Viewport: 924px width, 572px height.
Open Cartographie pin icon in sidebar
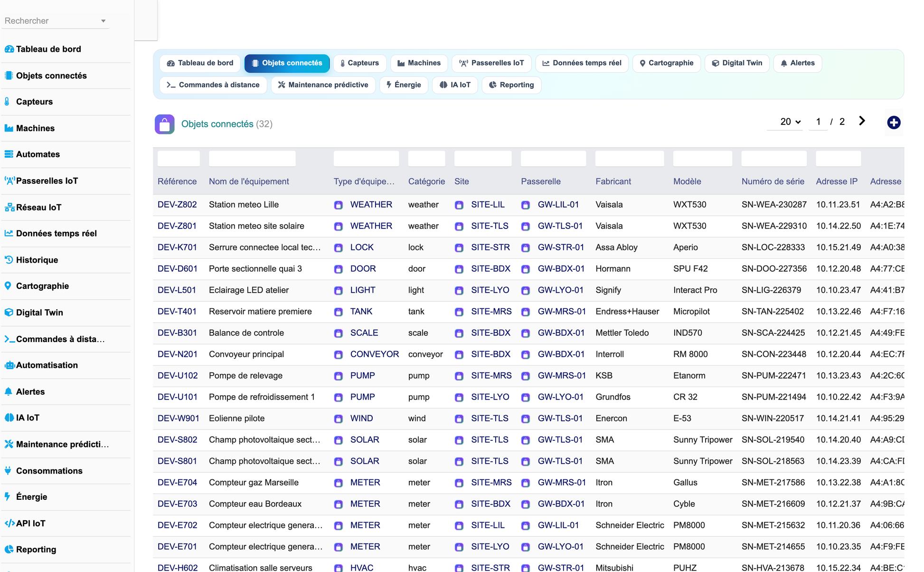[x=8, y=286]
